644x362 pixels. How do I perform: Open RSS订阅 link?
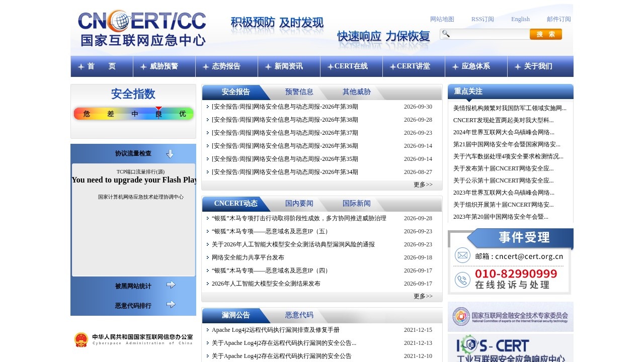pyautogui.click(x=482, y=19)
